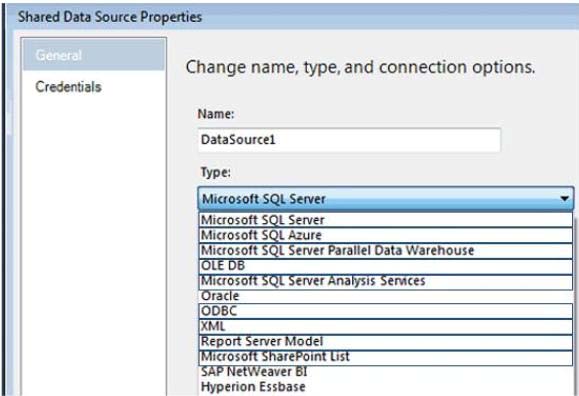Select Report Server Model option
The height and width of the screenshot is (396, 579).
tap(386, 342)
